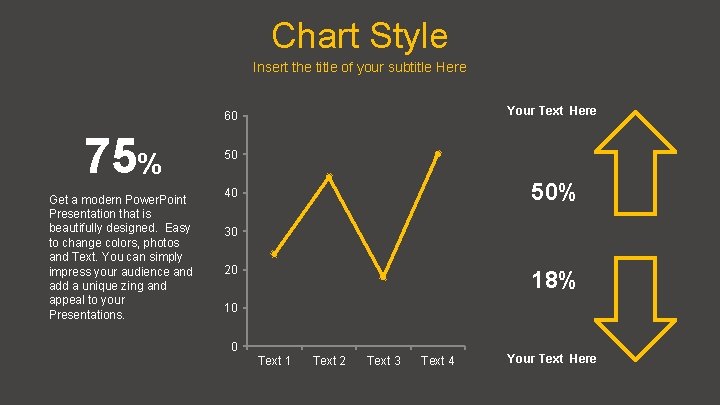This screenshot has height=405, width=720.
Task: Click the 60 y-axis label
Action: (x=231, y=118)
